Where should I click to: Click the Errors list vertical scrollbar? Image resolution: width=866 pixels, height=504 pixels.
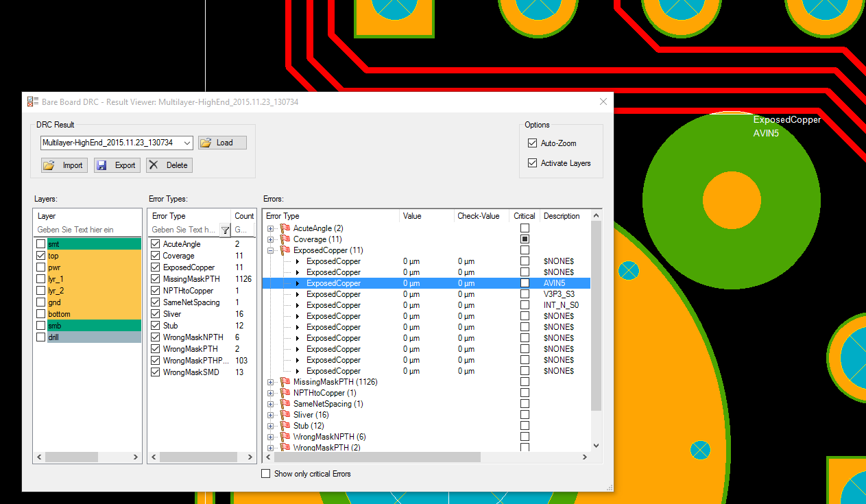coord(595,330)
